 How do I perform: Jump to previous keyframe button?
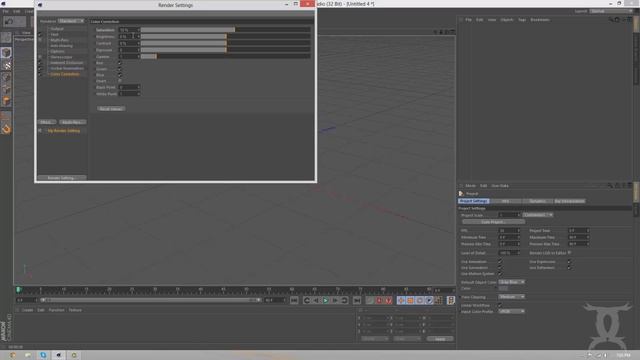click(307, 300)
